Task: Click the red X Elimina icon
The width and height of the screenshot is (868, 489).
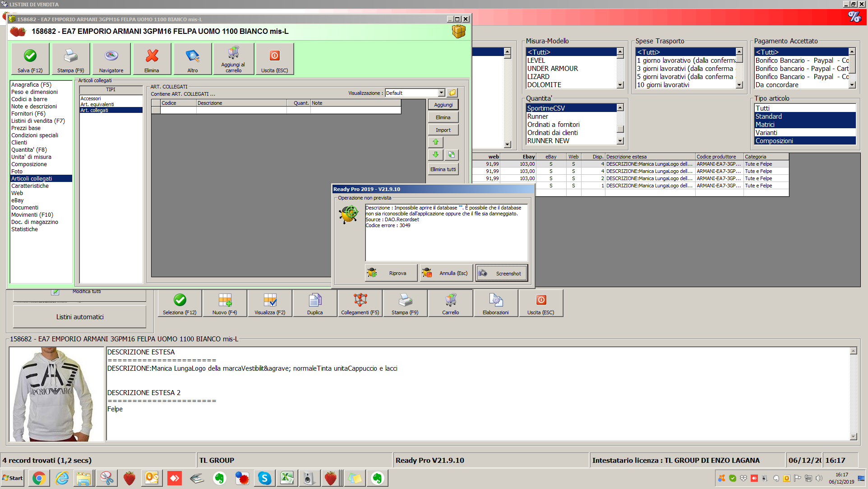Action: click(152, 56)
